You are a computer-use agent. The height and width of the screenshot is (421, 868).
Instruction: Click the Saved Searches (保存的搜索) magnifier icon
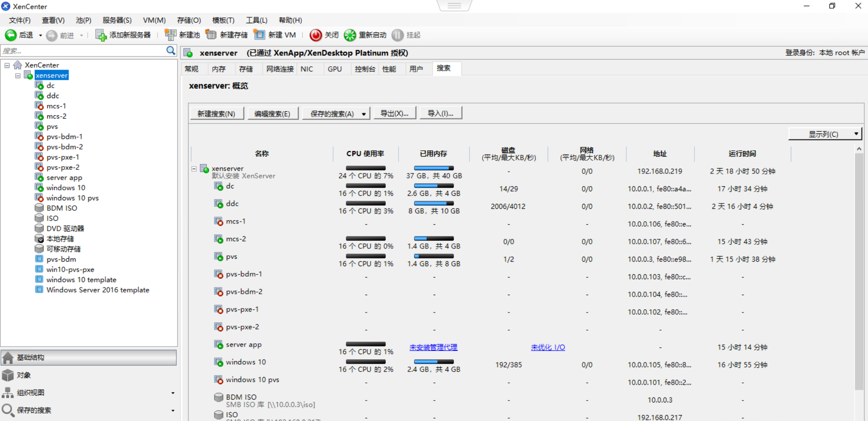[x=8, y=410]
